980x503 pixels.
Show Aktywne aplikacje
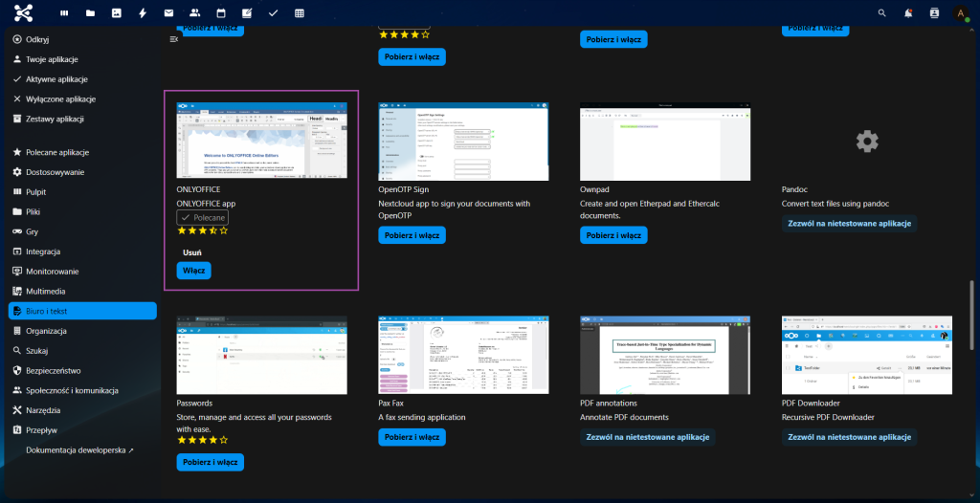coord(82,79)
